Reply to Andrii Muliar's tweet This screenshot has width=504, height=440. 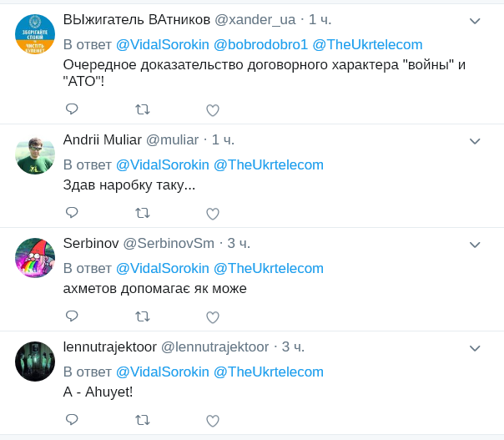point(72,213)
